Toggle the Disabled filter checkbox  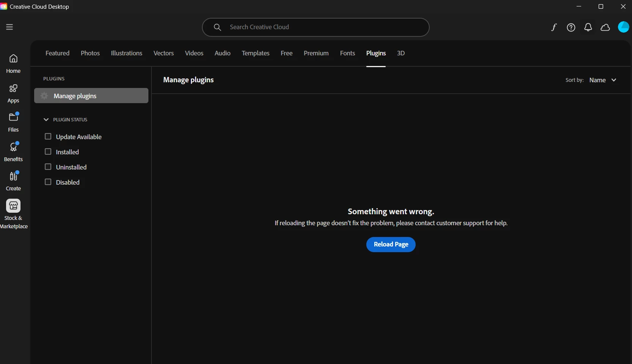tap(48, 182)
